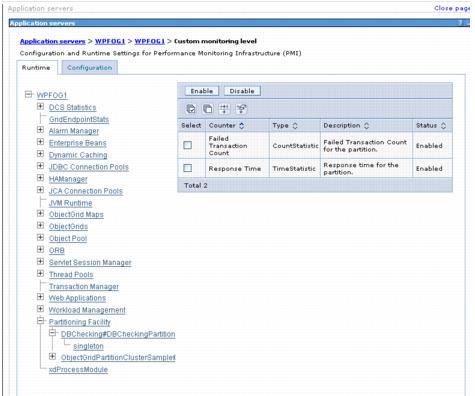The width and height of the screenshot is (475, 396).
Task: Click the TimeStatistic type cell
Action: tap(294, 169)
